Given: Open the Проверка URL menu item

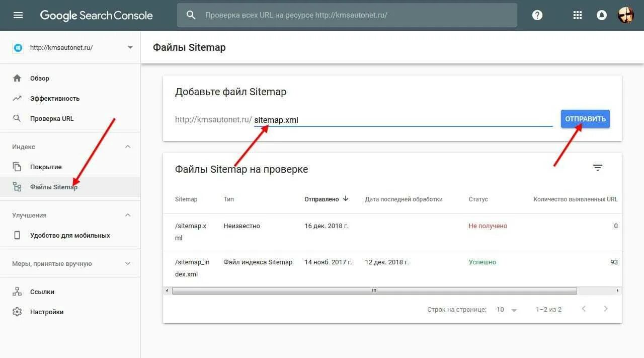Looking at the screenshot, I should coord(70,118).
